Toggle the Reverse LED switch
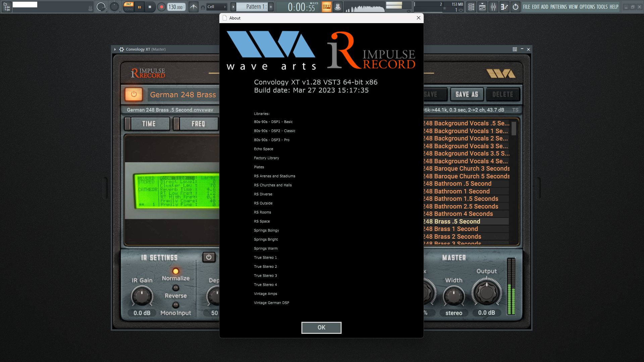Screen dimensions: 644x362 [x=175, y=288]
